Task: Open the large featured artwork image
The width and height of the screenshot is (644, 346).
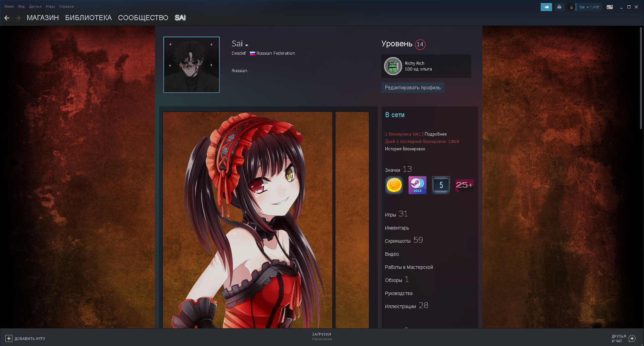Action: (248, 220)
